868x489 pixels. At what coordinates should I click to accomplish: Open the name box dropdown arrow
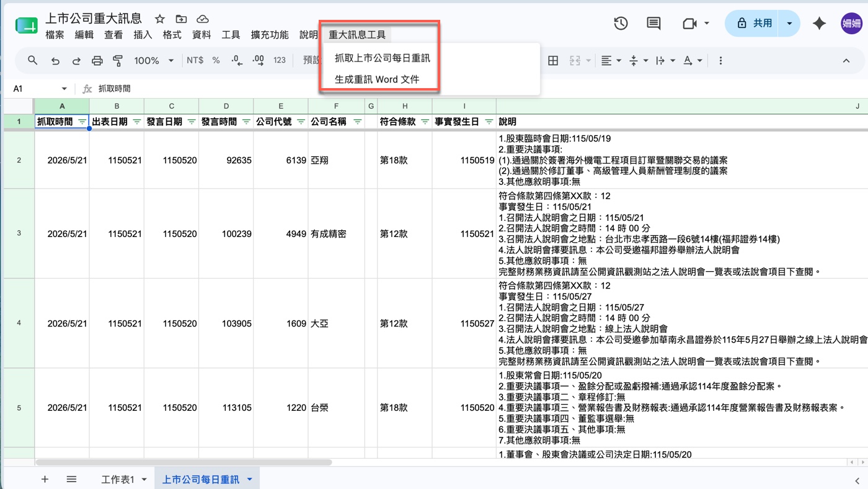pyautogui.click(x=64, y=89)
